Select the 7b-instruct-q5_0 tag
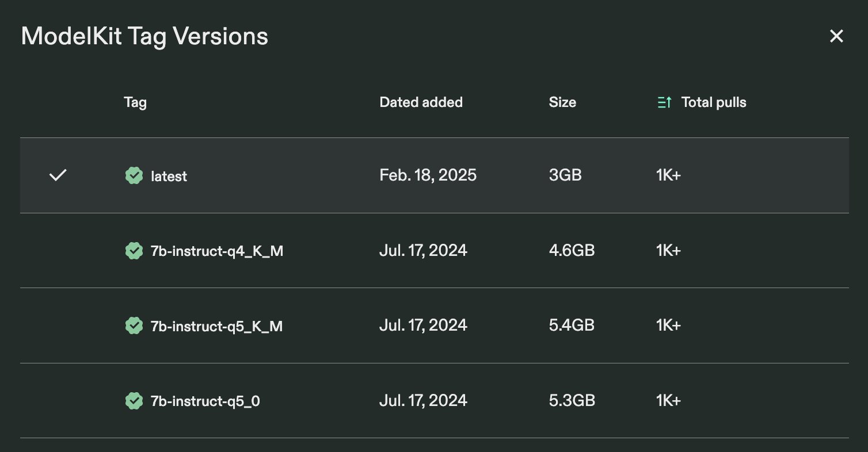 point(206,401)
